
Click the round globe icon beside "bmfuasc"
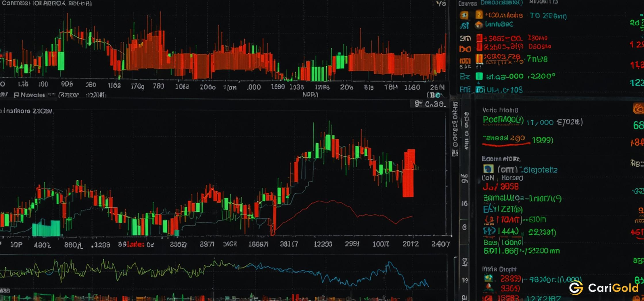click(479, 25)
